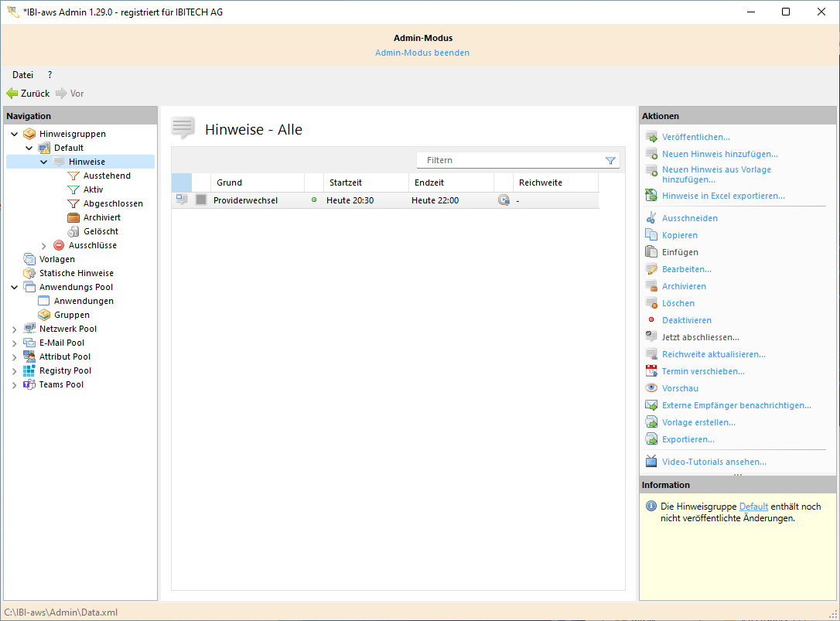Click the scissors icon for Ausschneiden
This screenshot has height=621, width=840.
point(650,218)
